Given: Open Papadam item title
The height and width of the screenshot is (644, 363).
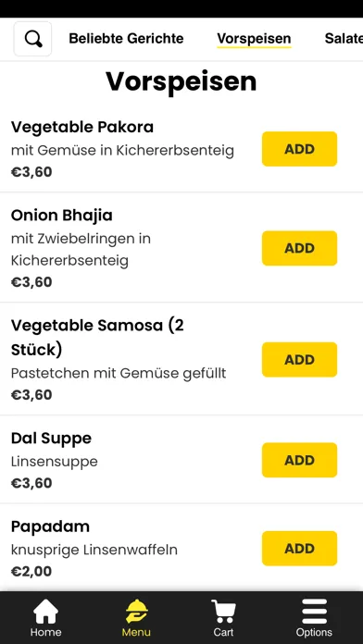Looking at the screenshot, I should coord(50,526).
